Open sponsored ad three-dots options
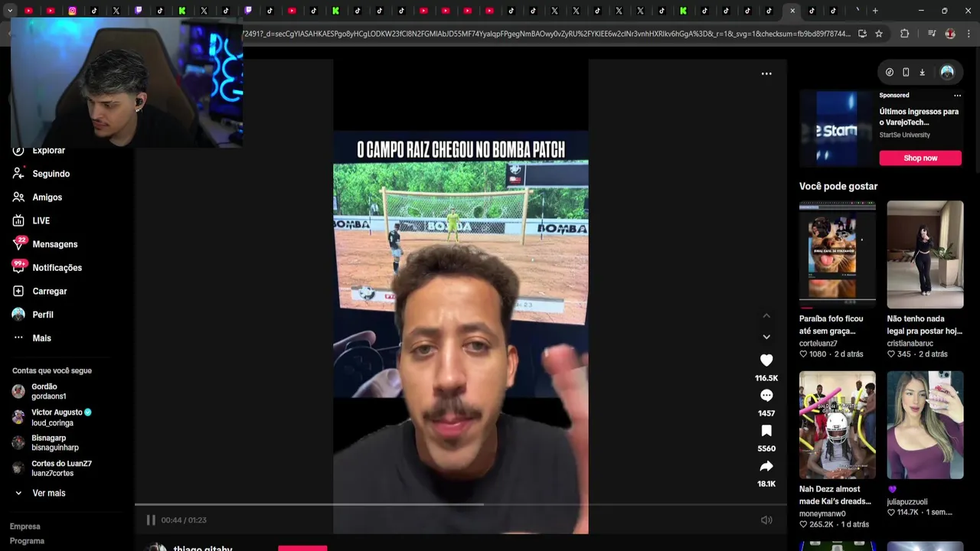This screenshot has height=551, width=980. 957,96
